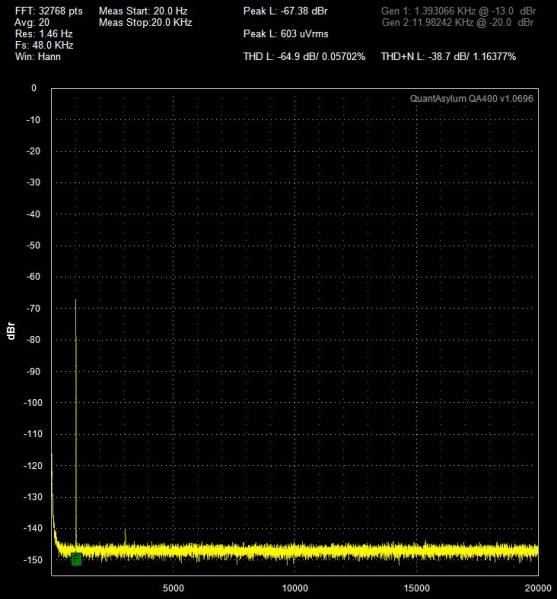Click the THD L -64.9 dB value
Screen dimensions: 557x599
pyautogui.click(x=304, y=57)
